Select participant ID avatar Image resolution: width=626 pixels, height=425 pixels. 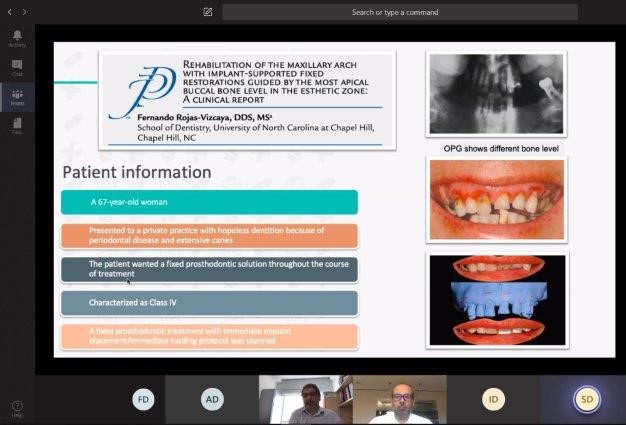493,399
